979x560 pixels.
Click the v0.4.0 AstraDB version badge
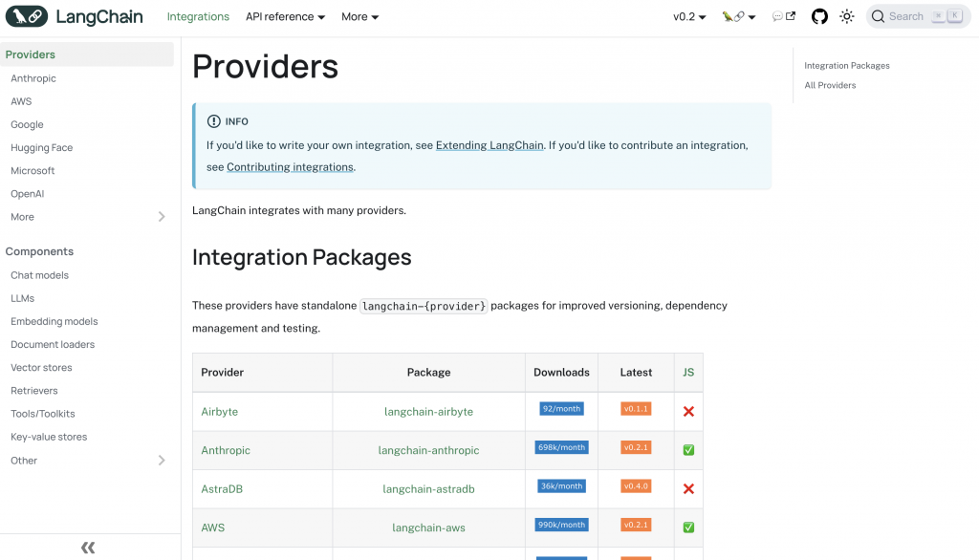click(x=636, y=485)
